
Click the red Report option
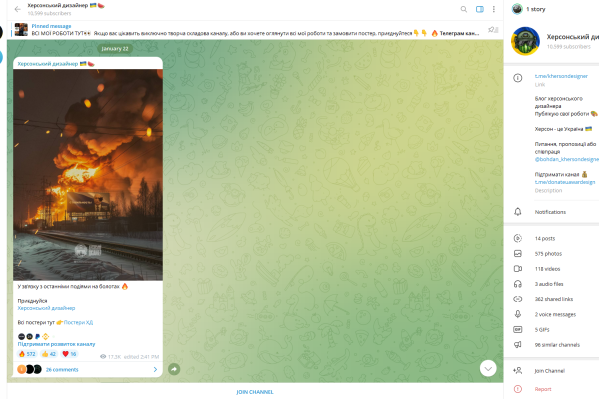pos(543,389)
